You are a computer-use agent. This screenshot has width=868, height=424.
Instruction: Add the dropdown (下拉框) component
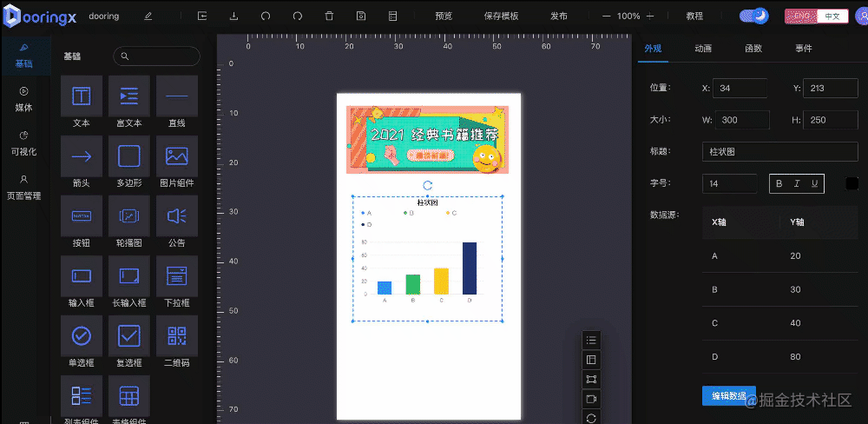pyautogui.click(x=177, y=276)
